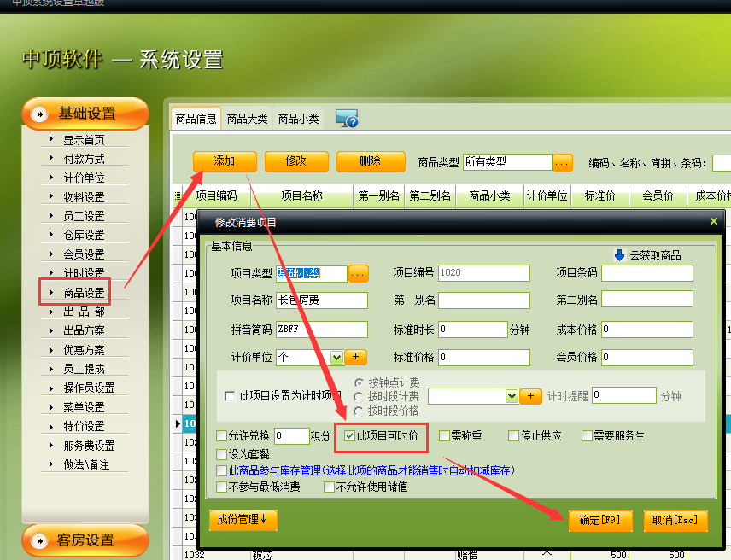Viewport: 731px width, 560px height.
Task: Expand the 基础设置 section
Action: (85, 114)
